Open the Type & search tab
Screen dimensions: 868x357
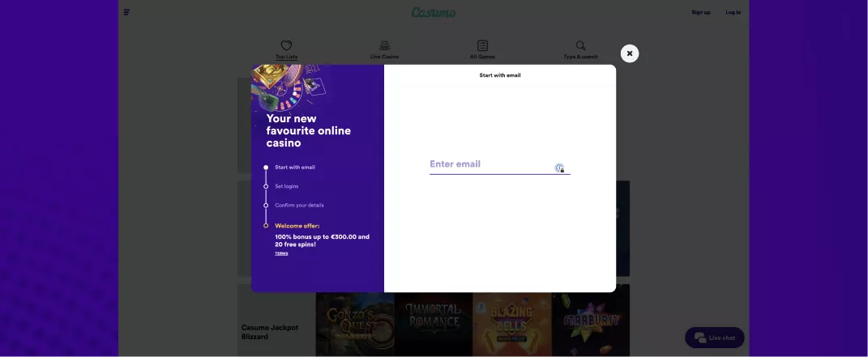point(580,49)
